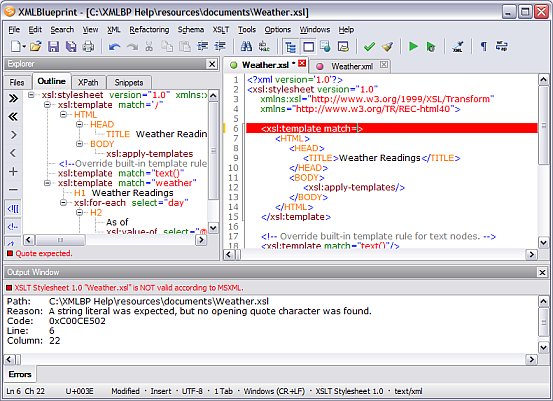Screen dimensions: 553x401
Task: Validate document with the green checkmark icon
Action: pyautogui.click(x=369, y=46)
